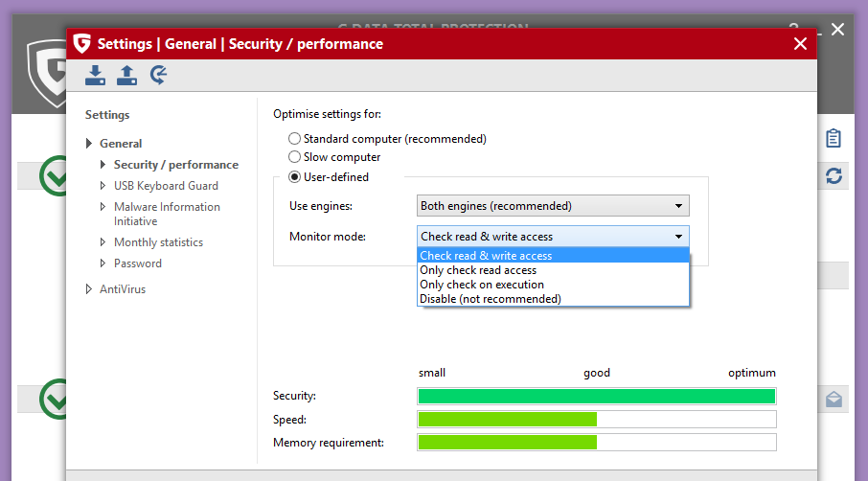Screen dimensions: 868x481
Task: Collapse the Monitor mode dropdown arrow
Action: pos(678,237)
